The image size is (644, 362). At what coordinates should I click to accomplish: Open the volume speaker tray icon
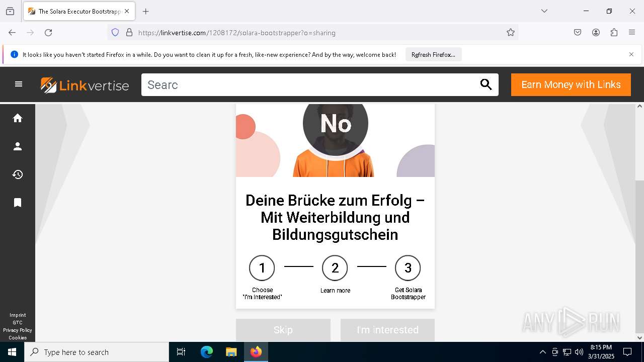[579, 352]
